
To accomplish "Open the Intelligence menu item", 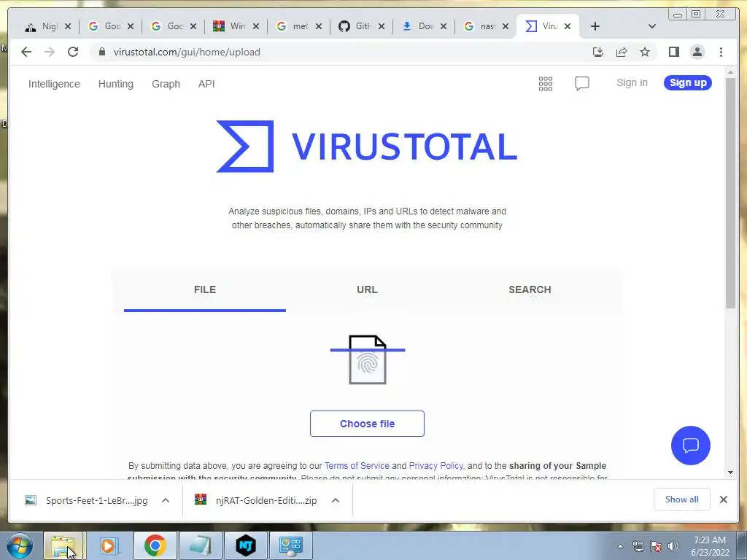I will 54,84.
